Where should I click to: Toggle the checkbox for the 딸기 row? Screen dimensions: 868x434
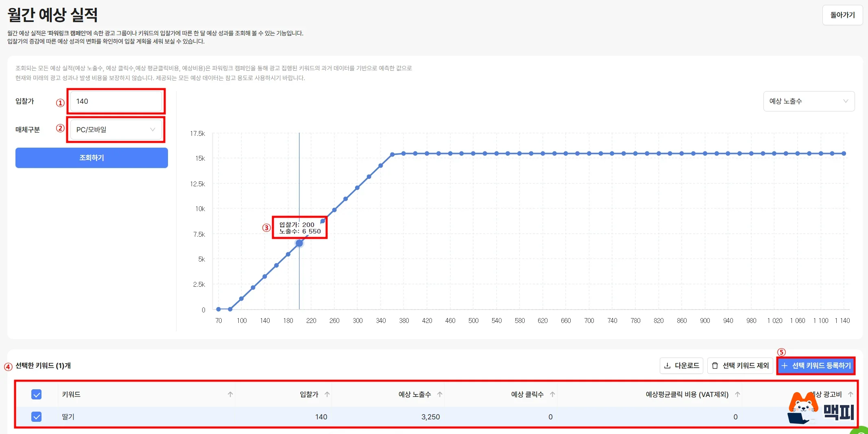tap(37, 417)
